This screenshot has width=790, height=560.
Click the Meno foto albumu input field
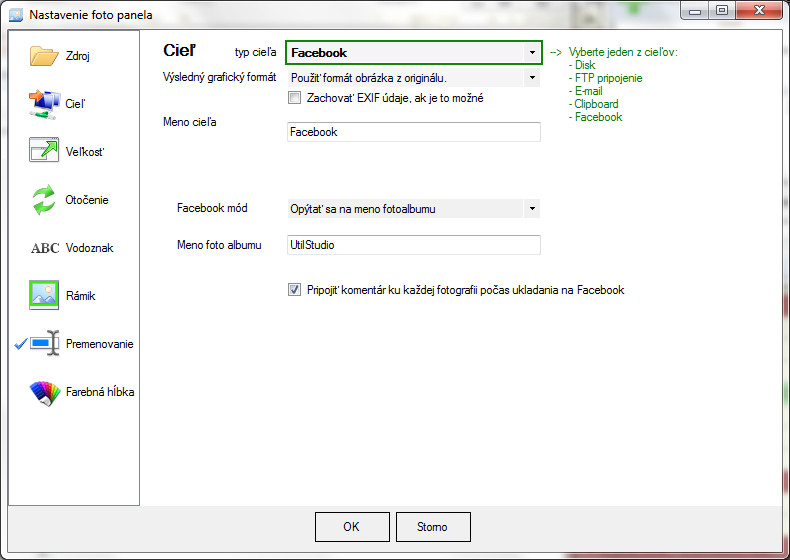coord(414,245)
